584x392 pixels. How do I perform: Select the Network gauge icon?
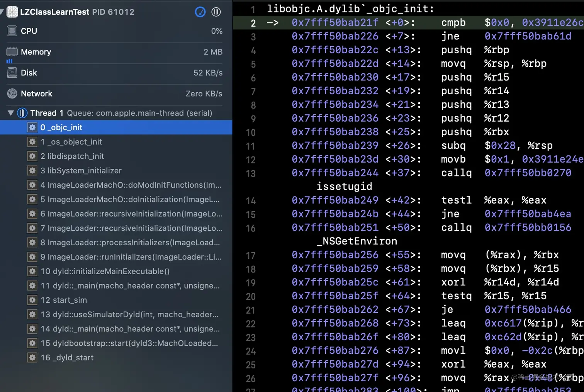(12, 93)
